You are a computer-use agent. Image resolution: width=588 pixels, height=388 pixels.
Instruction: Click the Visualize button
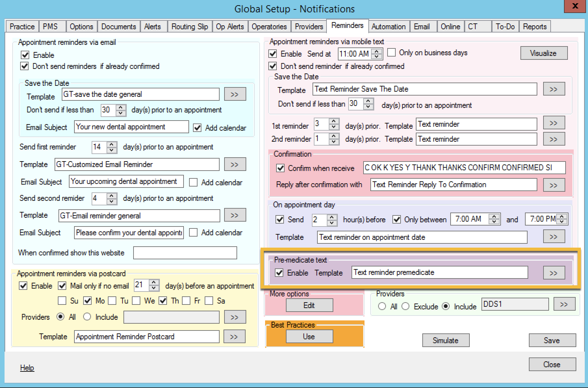(x=543, y=53)
